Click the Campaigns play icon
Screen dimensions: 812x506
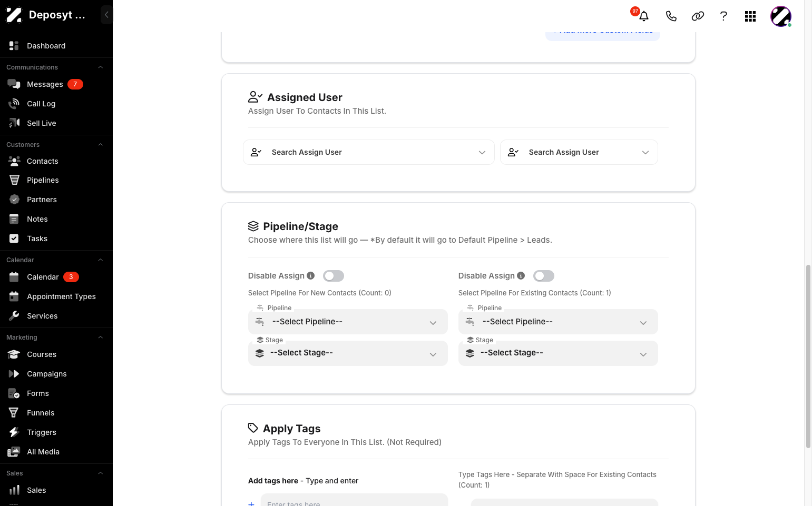(14, 374)
